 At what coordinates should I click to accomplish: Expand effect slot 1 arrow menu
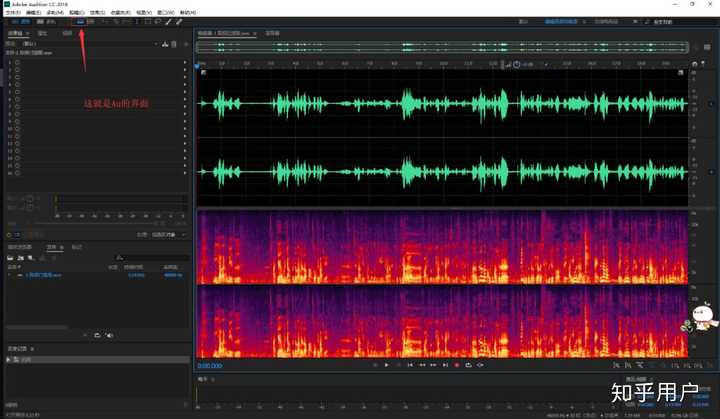coord(185,63)
